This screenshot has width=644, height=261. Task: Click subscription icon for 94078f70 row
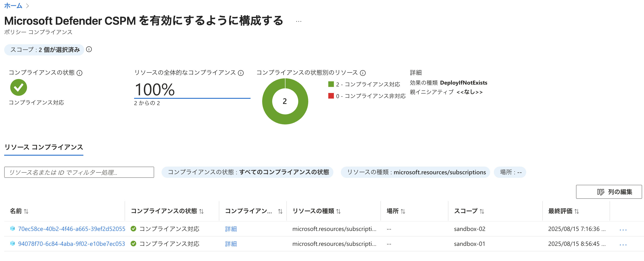[13, 244]
